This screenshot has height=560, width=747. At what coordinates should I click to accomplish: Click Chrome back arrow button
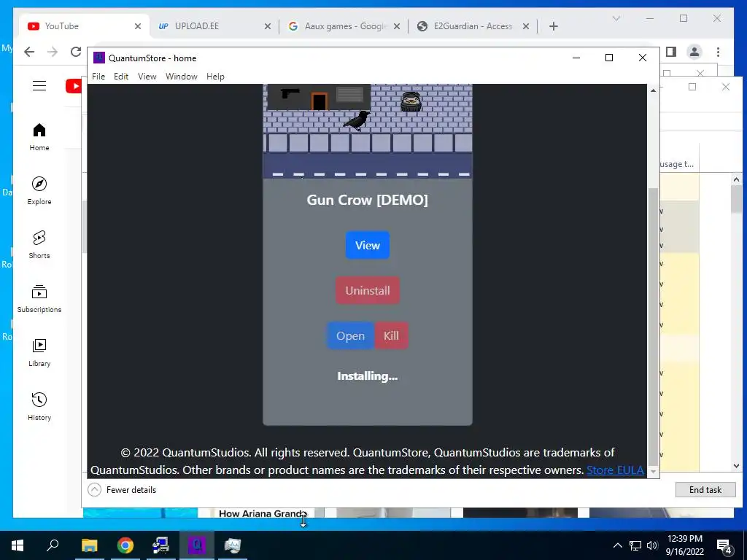[29, 52]
